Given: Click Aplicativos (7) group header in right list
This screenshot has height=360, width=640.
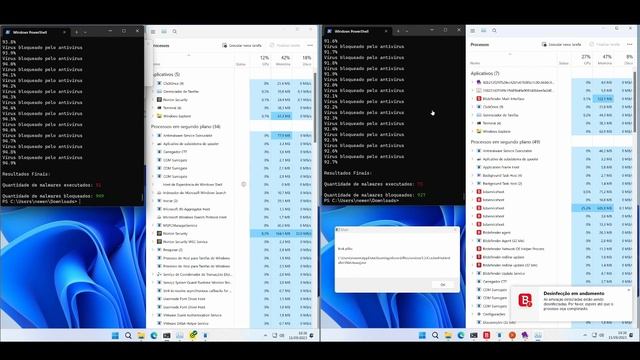Looking at the screenshot, I should (x=485, y=73).
